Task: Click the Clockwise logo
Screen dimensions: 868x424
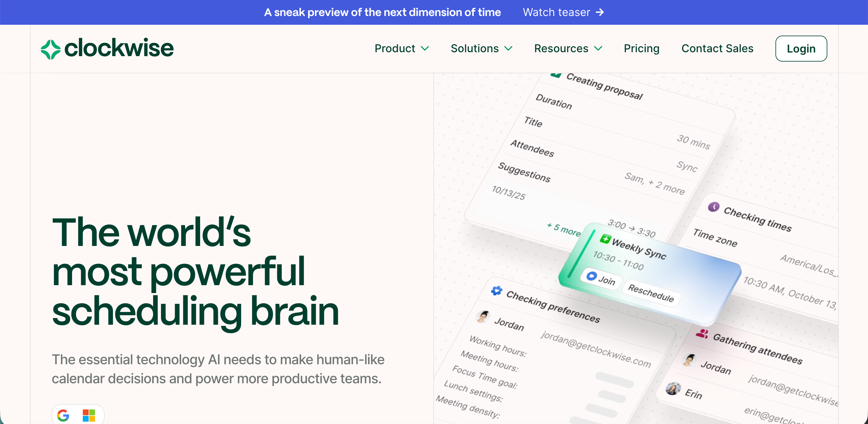Action: 107,48
